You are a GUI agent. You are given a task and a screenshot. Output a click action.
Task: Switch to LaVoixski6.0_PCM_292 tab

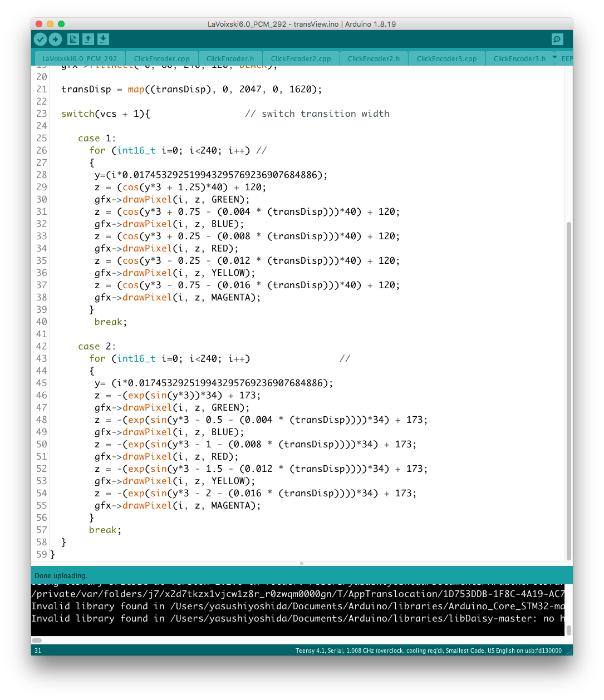[80, 58]
